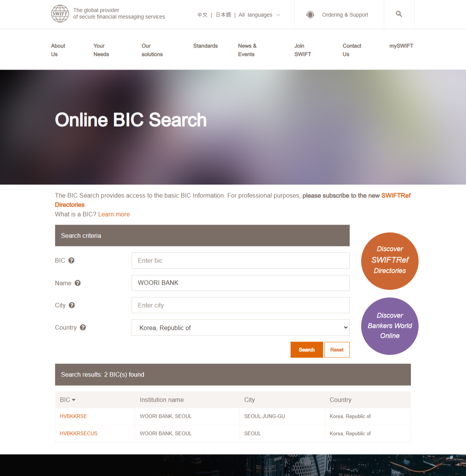Click Discover SWIFTRef Directories circle
This screenshot has height=476, width=466.
point(390,261)
